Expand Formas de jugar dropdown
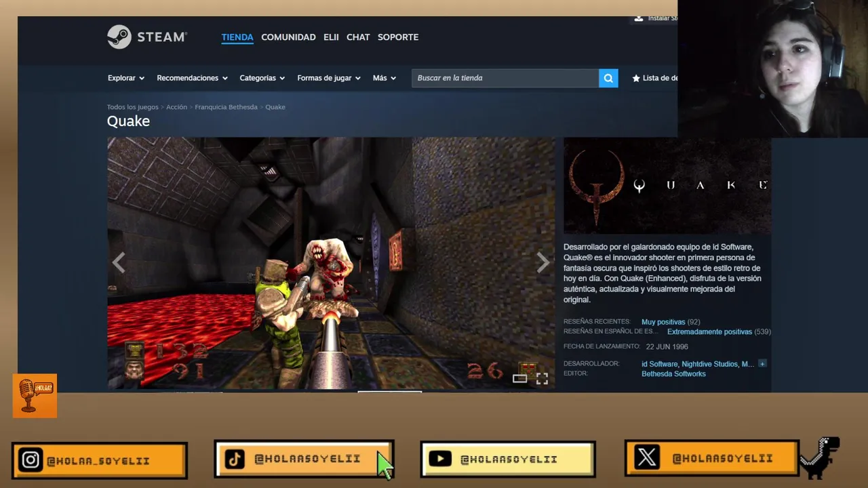868x488 pixels. click(x=329, y=78)
